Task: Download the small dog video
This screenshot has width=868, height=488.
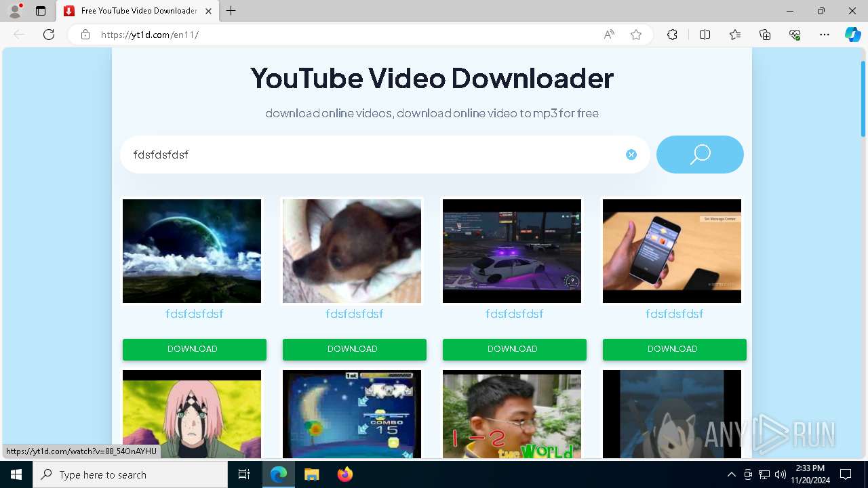Action: (x=355, y=349)
